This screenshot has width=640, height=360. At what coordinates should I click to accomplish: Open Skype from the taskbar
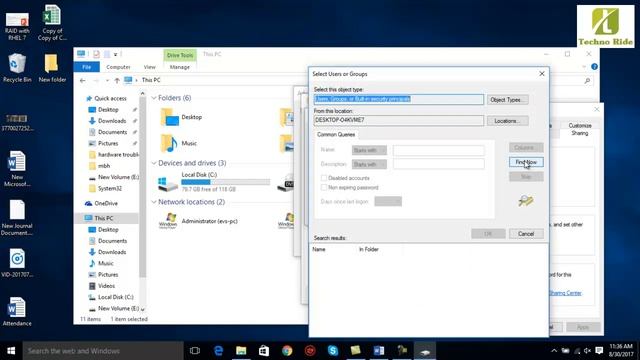(x=333, y=351)
